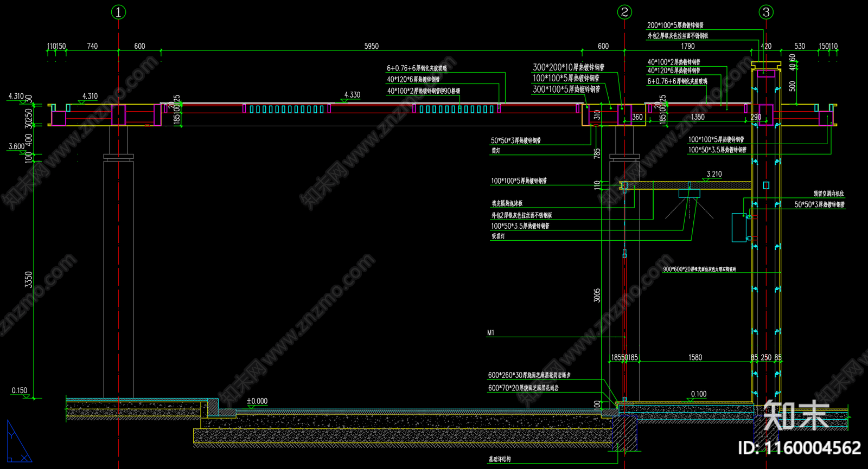
Task: Select the 600*70*20 granite annotation
Action: tap(524, 388)
